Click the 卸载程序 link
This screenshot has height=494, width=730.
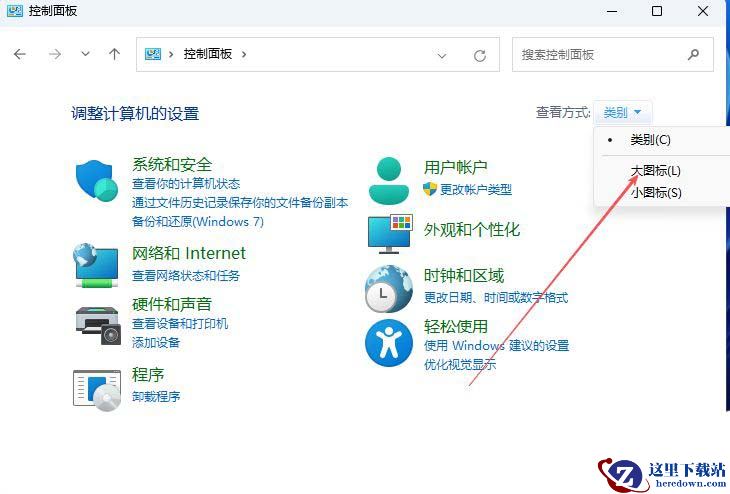[156, 396]
